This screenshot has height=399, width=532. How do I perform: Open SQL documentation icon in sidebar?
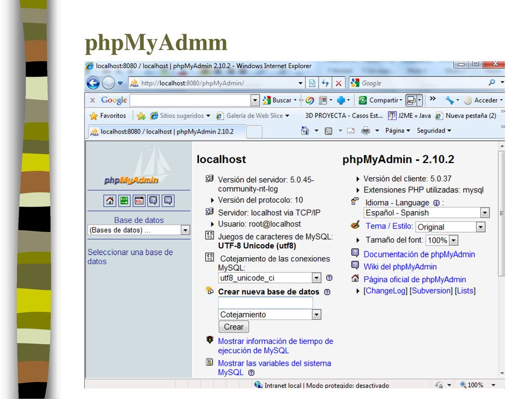click(x=168, y=201)
